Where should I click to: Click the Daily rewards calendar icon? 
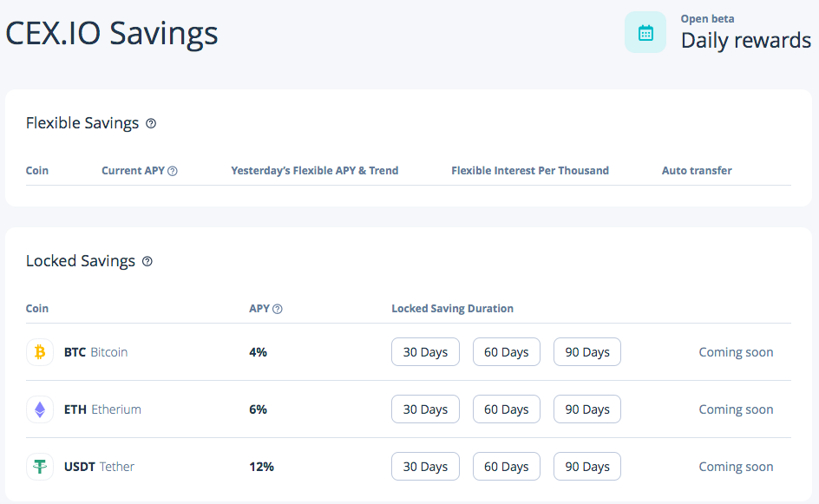tap(645, 32)
